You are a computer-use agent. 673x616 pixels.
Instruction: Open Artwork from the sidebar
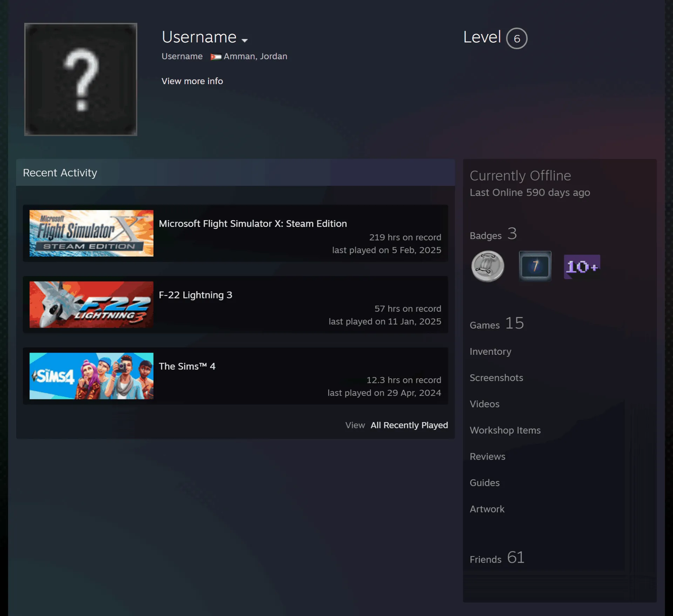[x=487, y=509]
